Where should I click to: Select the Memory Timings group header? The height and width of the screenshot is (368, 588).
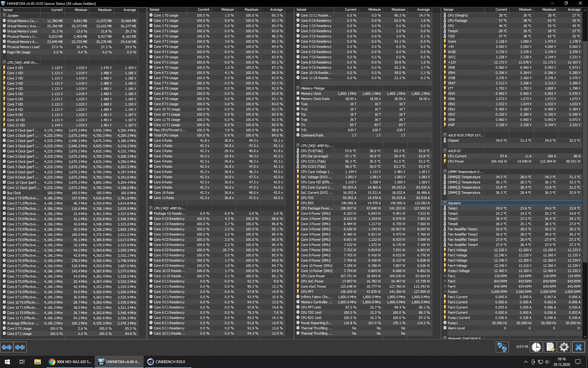pos(312,88)
